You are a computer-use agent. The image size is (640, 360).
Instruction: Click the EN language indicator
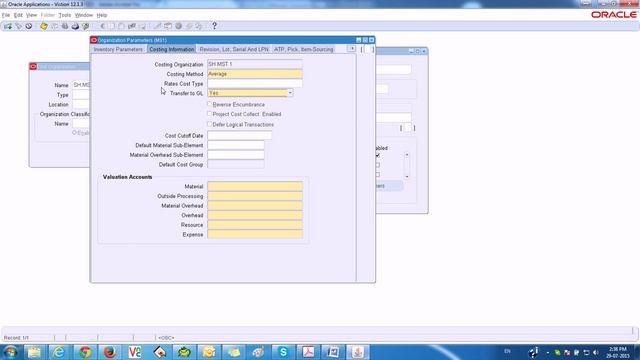pos(507,351)
